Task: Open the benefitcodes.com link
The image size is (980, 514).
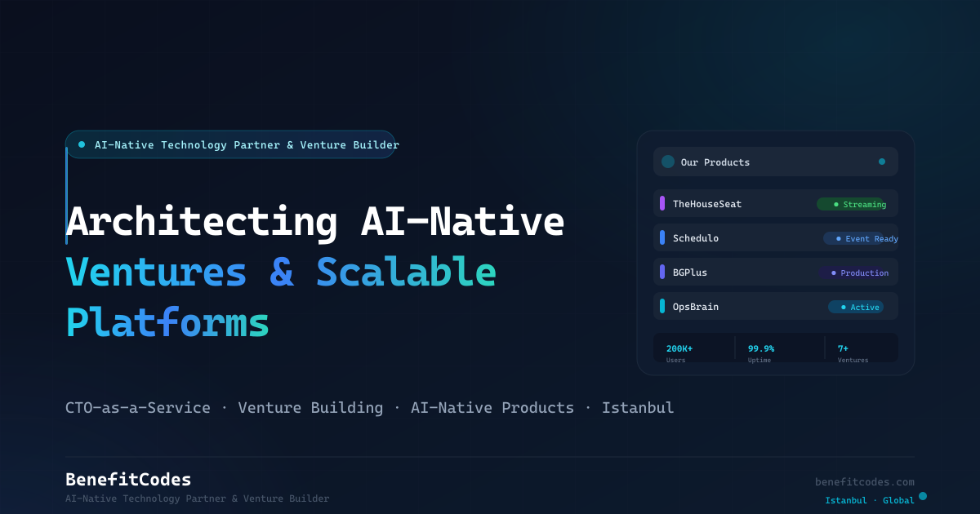Action: point(865,482)
